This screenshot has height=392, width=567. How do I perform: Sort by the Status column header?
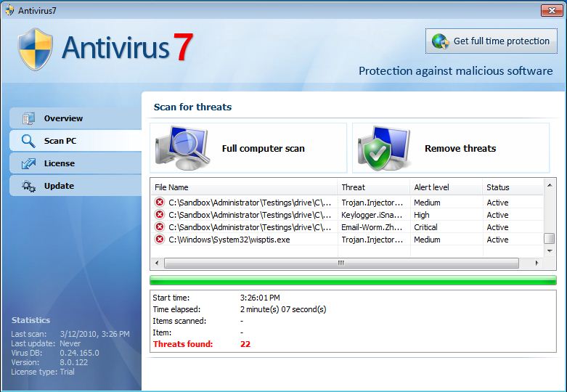click(x=513, y=187)
